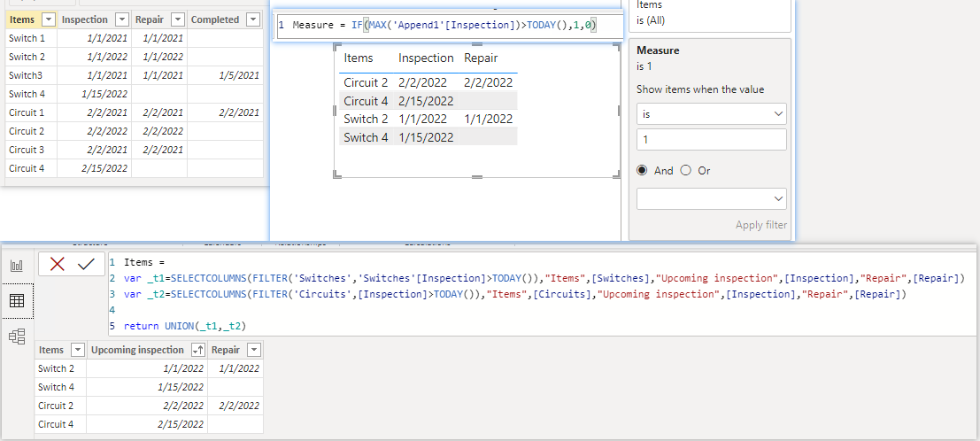
Task: Click the 2/2/2021 Completed cell
Action: (x=226, y=112)
